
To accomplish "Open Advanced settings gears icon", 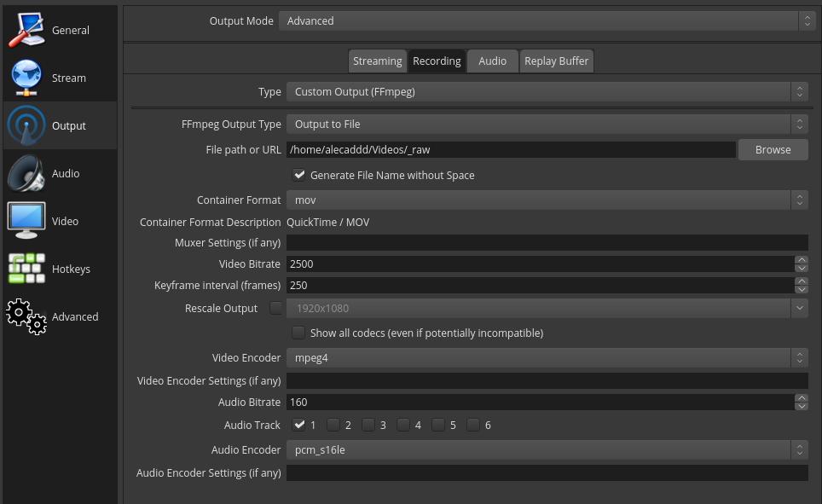I will click(x=26, y=316).
